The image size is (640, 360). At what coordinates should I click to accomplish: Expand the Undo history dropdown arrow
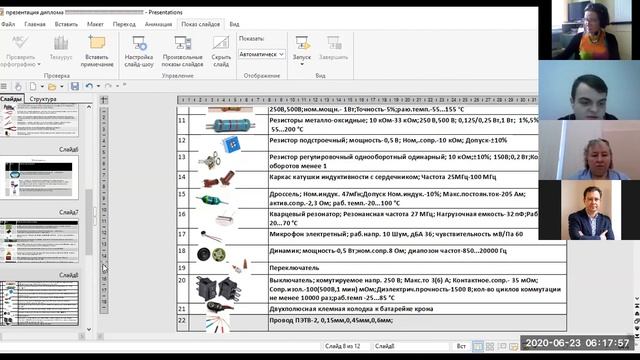click(98, 86)
